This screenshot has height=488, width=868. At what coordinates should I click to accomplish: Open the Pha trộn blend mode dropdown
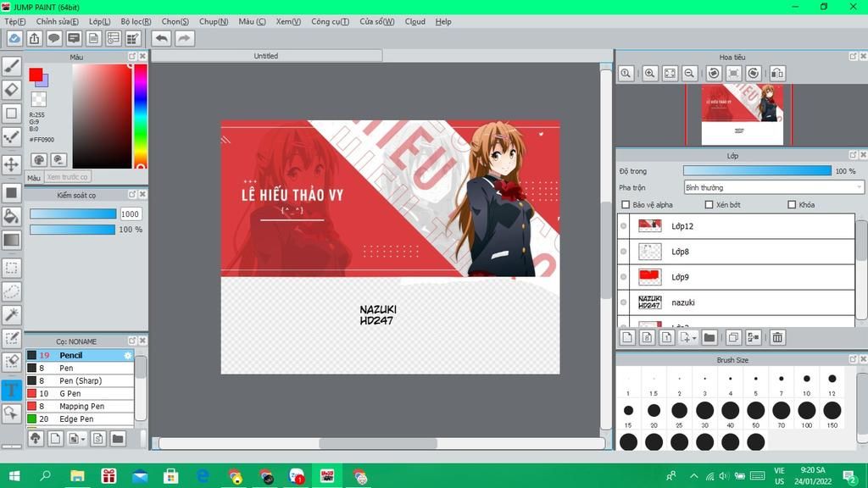773,187
